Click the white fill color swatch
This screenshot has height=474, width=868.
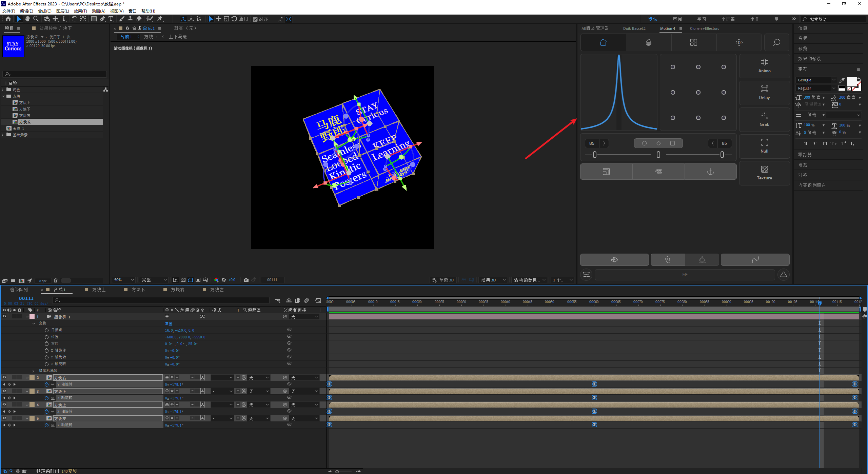tap(851, 81)
